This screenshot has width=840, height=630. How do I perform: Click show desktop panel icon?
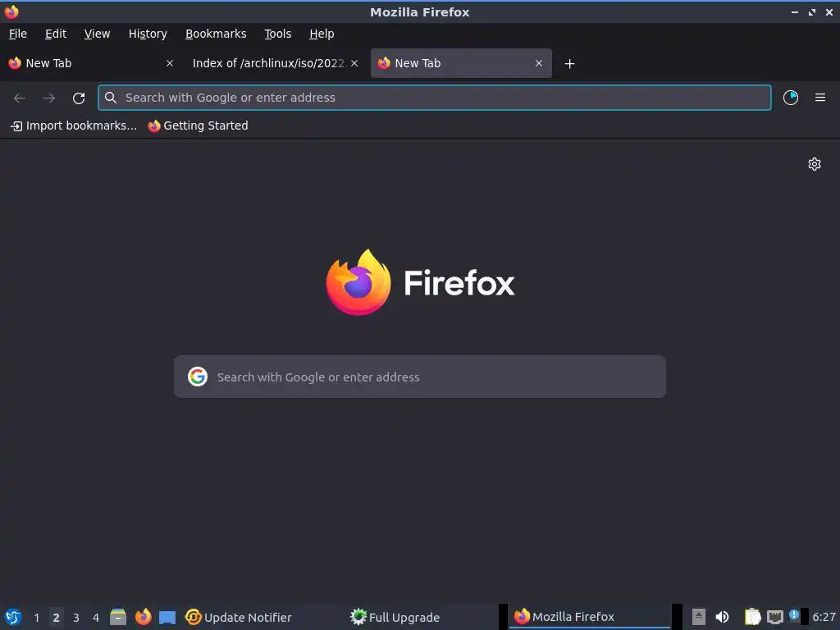coord(167,617)
